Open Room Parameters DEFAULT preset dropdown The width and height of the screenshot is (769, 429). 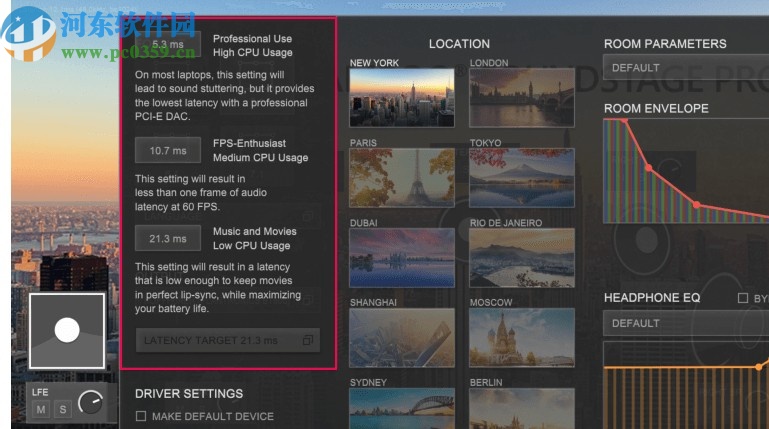click(686, 68)
